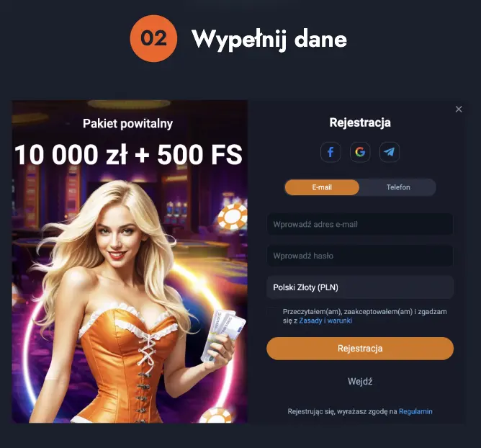Screen dimensions: 481x448
Task: Focus the e-mail address input field
Action: [x=360, y=224]
